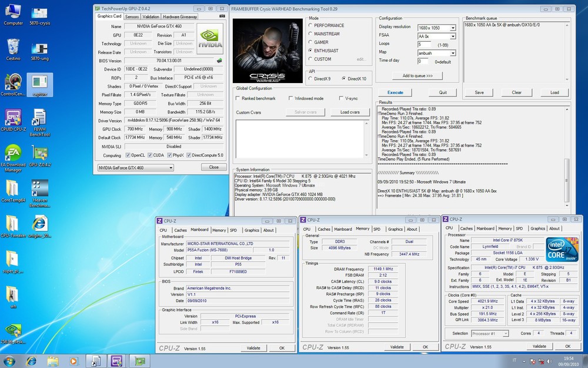588x368 pixels.
Task: Select the ControlCen desktop icon
Action: pyautogui.click(x=13, y=85)
